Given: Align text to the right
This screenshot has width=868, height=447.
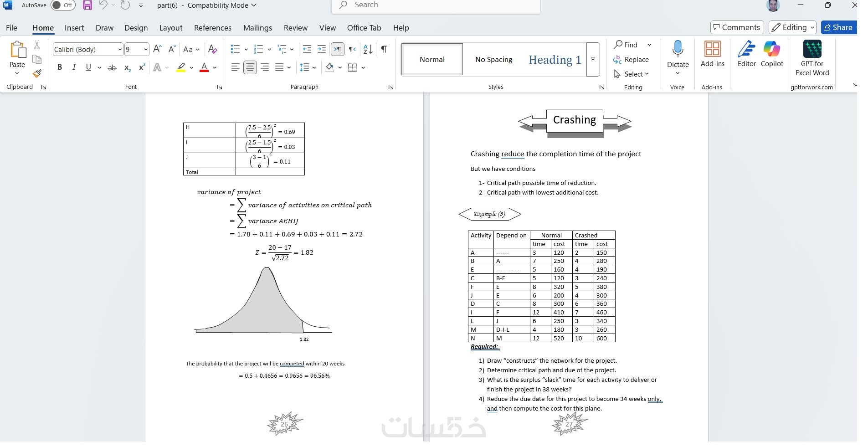Looking at the screenshot, I should [265, 67].
